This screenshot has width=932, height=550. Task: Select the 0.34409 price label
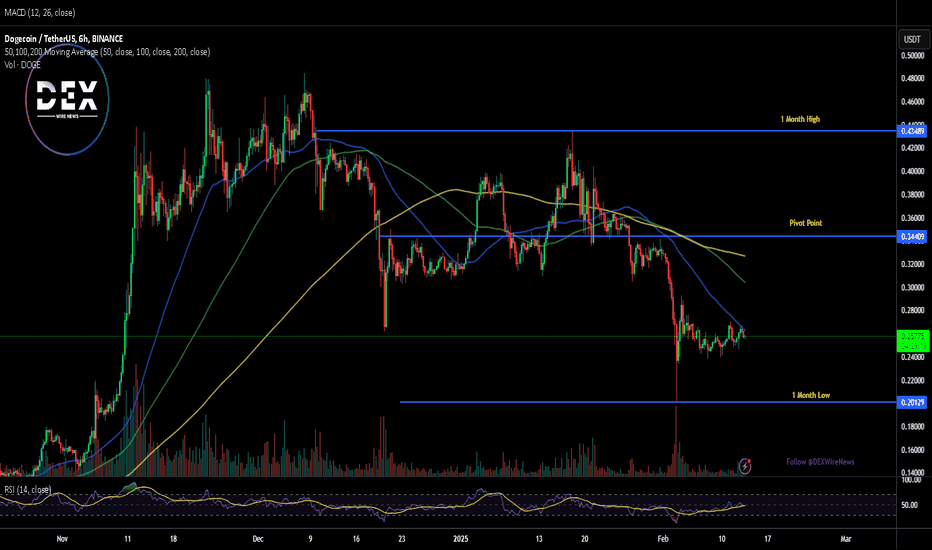[x=912, y=237]
